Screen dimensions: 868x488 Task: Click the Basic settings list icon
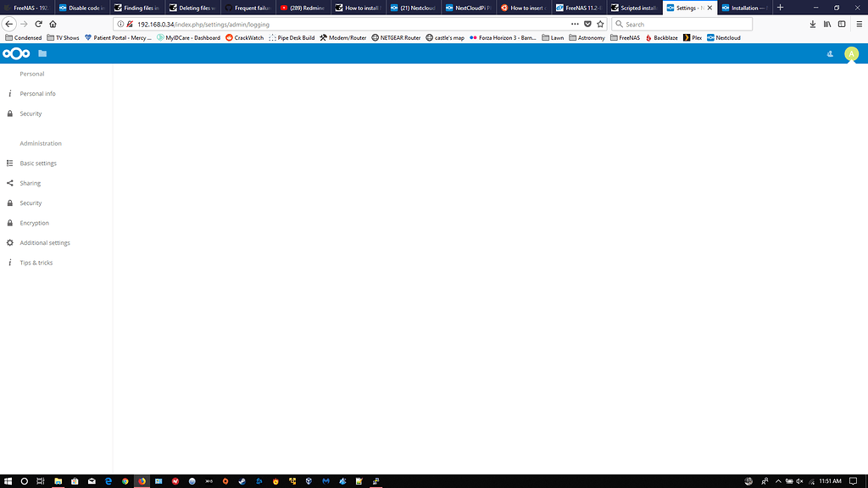point(9,163)
